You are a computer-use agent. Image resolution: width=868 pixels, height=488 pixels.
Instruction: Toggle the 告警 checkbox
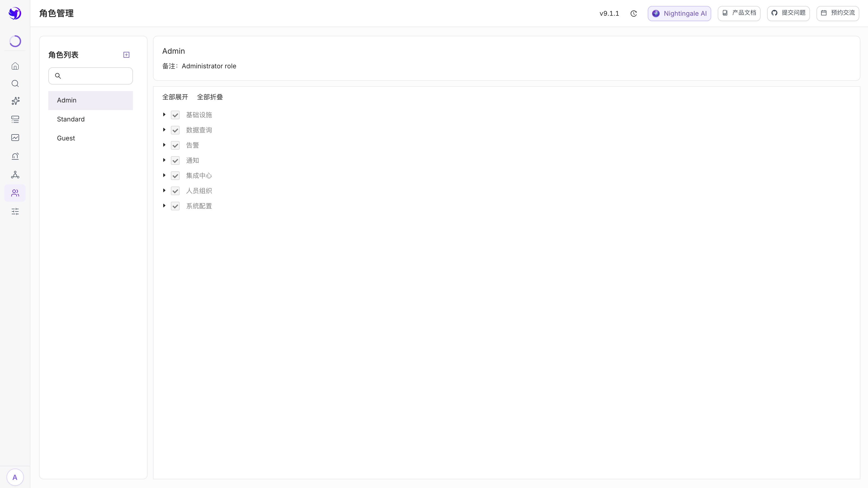click(x=175, y=145)
